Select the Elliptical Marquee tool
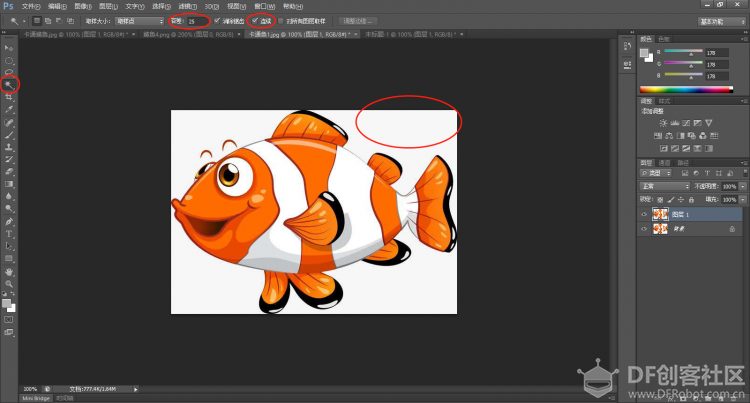This screenshot has height=403, width=750. [9, 61]
